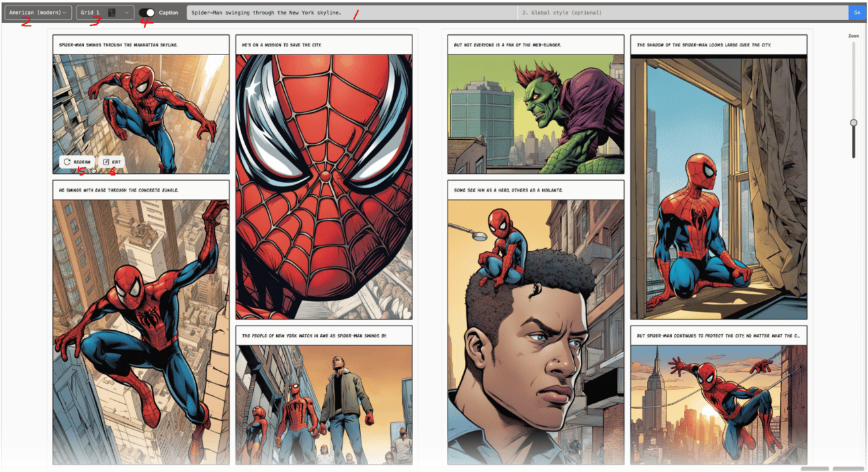Viewport: 868px width, 472px height.
Task: Click caption 'But Spider-Man continues to protect the city'
Action: coord(718,336)
